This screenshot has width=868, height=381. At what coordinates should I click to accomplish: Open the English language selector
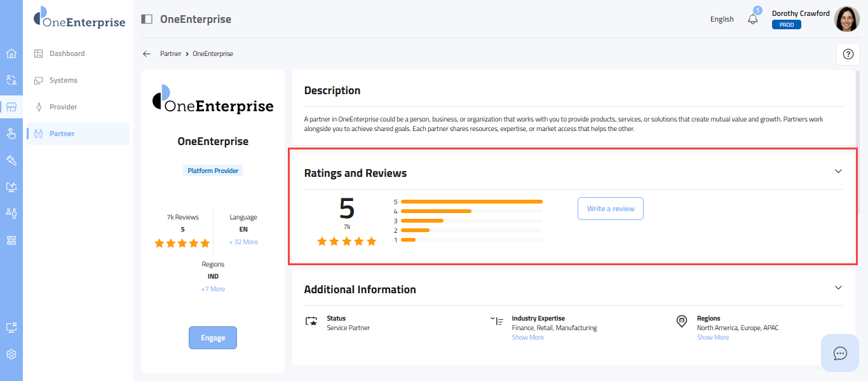click(x=722, y=19)
